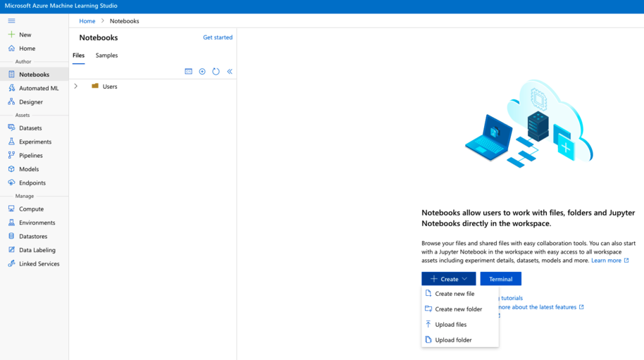The width and height of the screenshot is (644, 360).
Task: Collapse the file explorer panel
Action: point(229,71)
